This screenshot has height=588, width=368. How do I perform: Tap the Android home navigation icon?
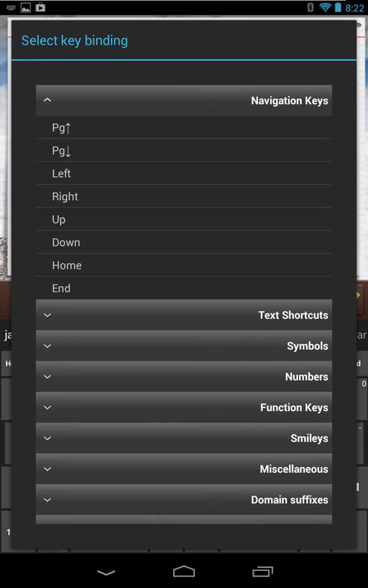[184, 572]
